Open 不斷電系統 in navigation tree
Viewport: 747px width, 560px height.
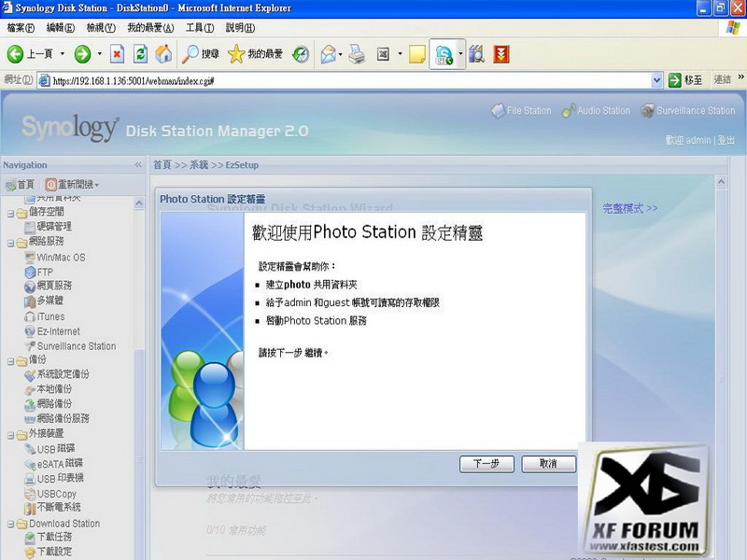[52, 508]
